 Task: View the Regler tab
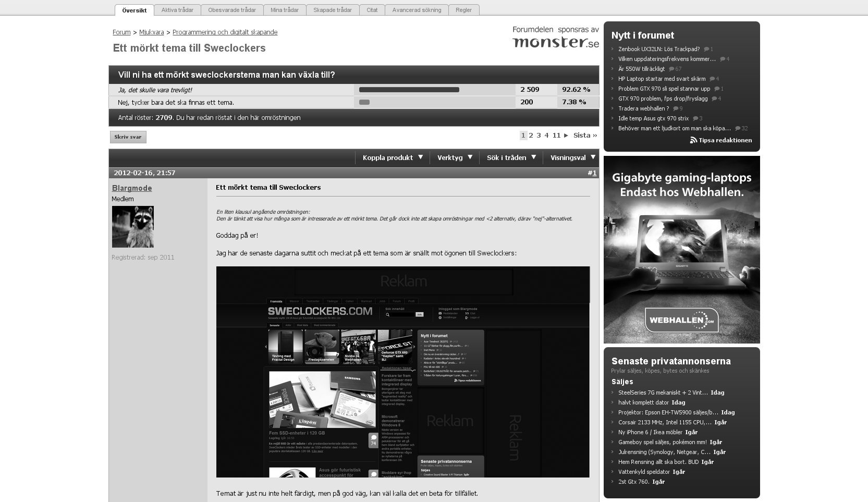(464, 10)
